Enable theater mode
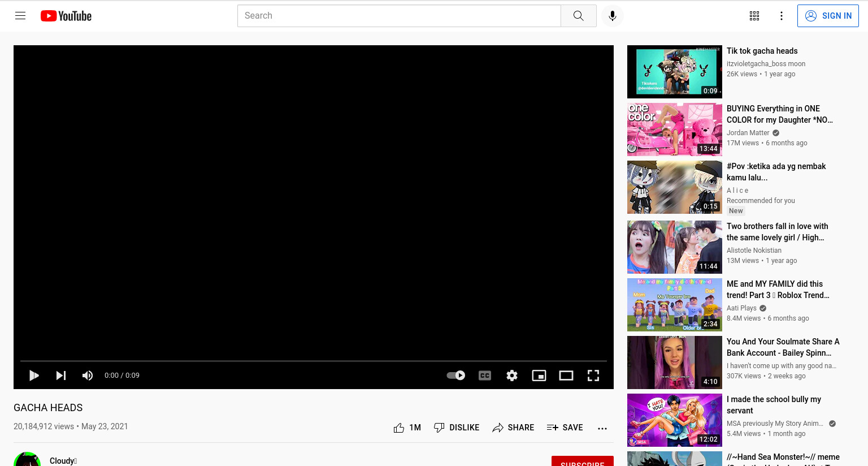This screenshot has height=466, width=868. pyautogui.click(x=566, y=376)
